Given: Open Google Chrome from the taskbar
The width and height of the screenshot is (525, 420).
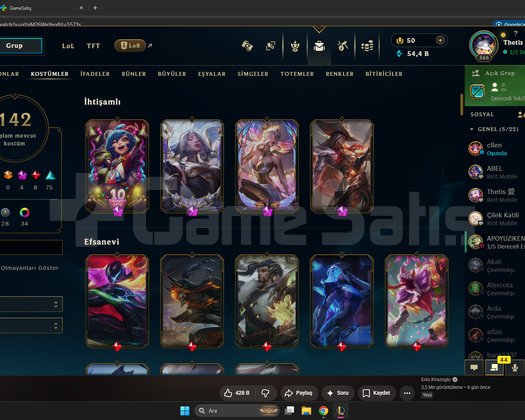Looking at the screenshot, I should pyautogui.click(x=323, y=411).
